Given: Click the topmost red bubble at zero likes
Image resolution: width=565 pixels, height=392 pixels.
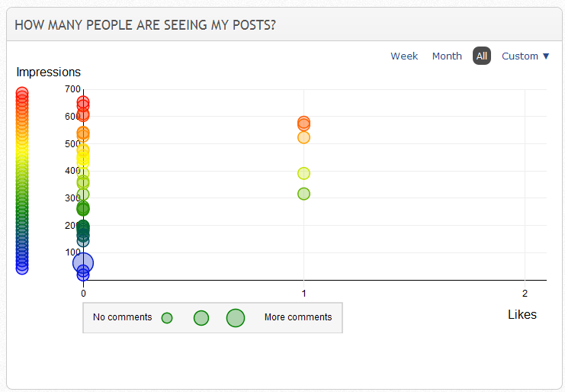Looking at the screenshot, I should 83,101.
